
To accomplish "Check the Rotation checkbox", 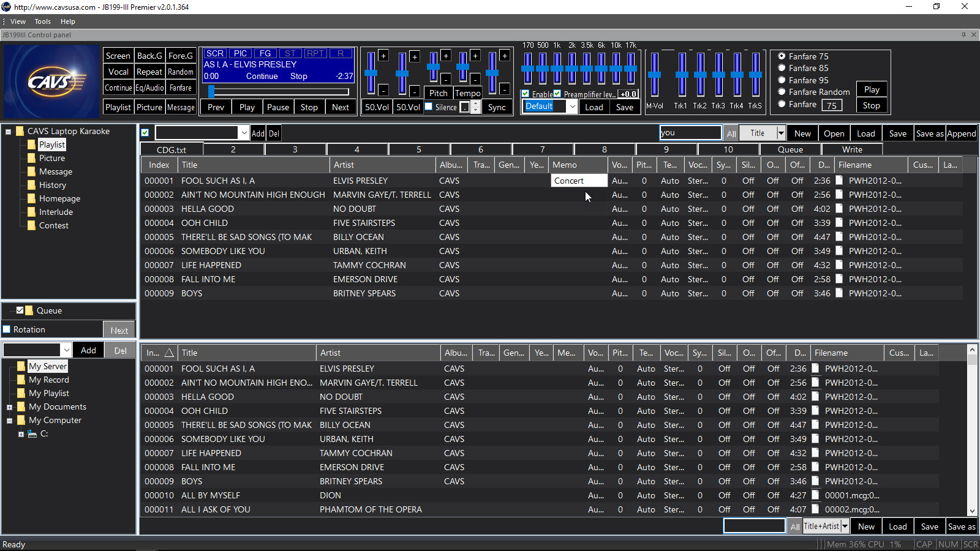I will (7, 329).
